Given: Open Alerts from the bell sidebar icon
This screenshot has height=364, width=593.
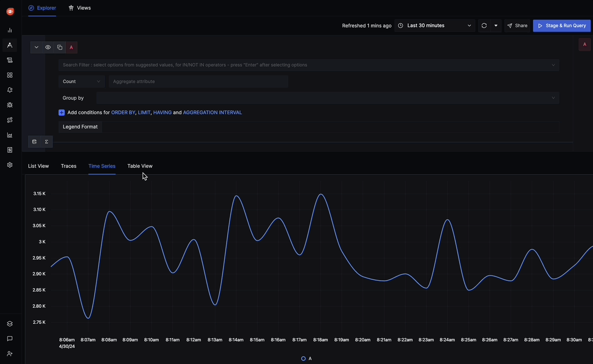Looking at the screenshot, I should [10, 90].
